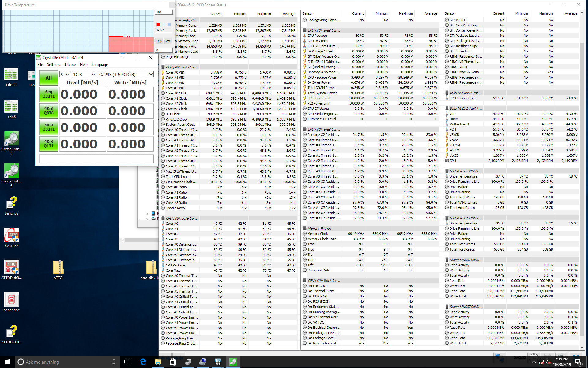Click the green All benchmark button
This screenshot has height=368, width=588.
click(x=49, y=78)
